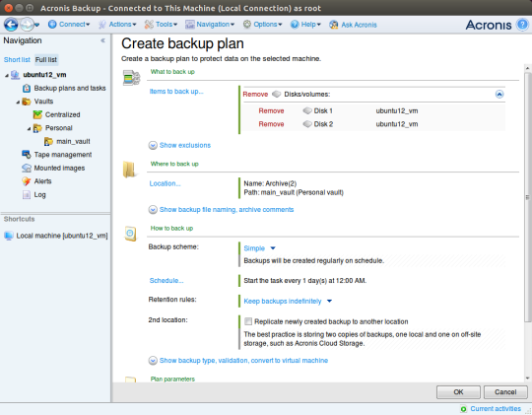Click Local machine [ubuntu12_vm] shortcut
The image size is (532, 415).
coord(62,236)
